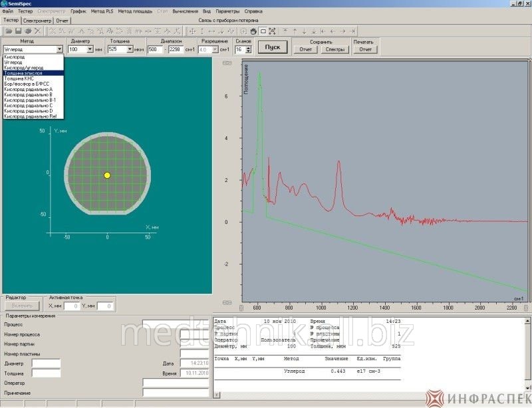The width and height of the screenshot is (532, 408).
Task: Click yellow measurement point on wafer map
Action: pyautogui.click(x=107, y=175)
